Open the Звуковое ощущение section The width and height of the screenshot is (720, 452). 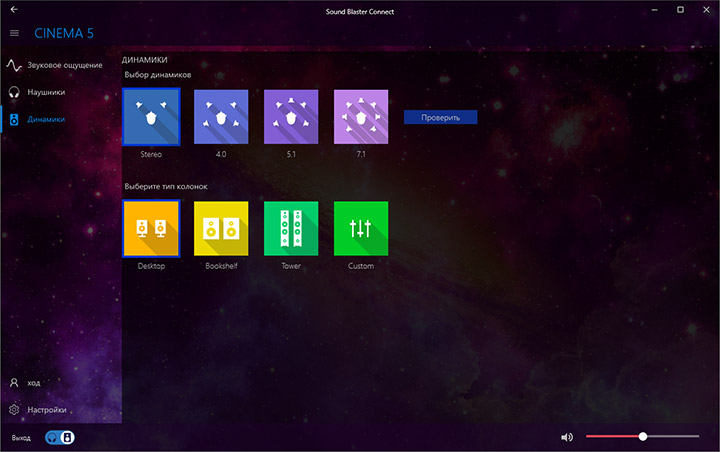pyautogui.click(x=61, y=65)
